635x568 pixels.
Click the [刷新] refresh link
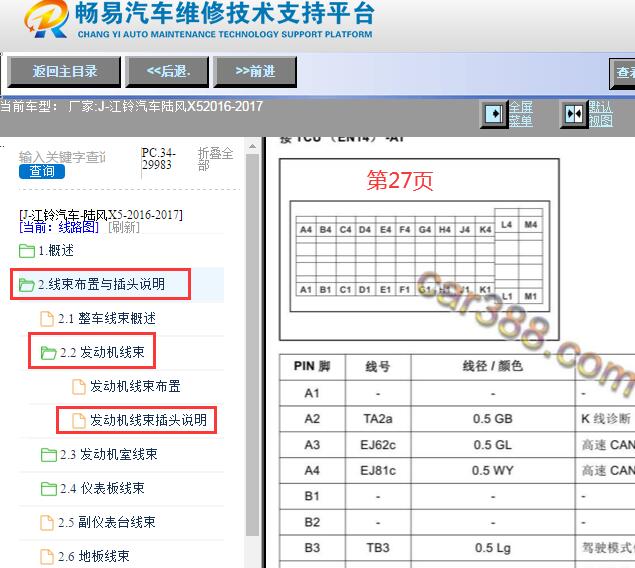[x=124, y=227]
